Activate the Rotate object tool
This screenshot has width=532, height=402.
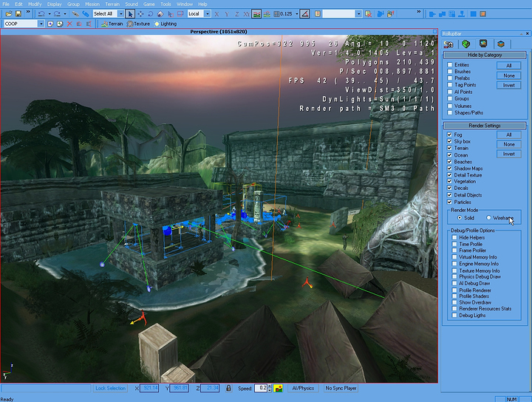click(x=150, y=13)
